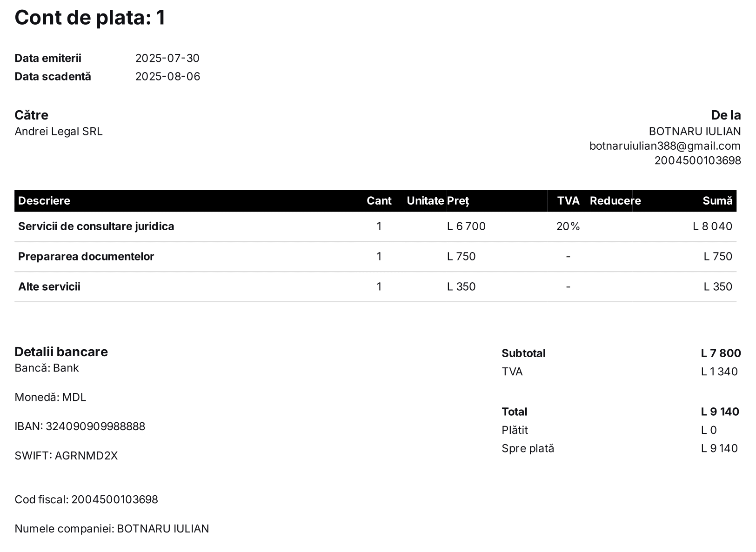Click the 'Cod fiscal' line in bank details
Screen dimensions: 756x552
[x=86, y=499]
